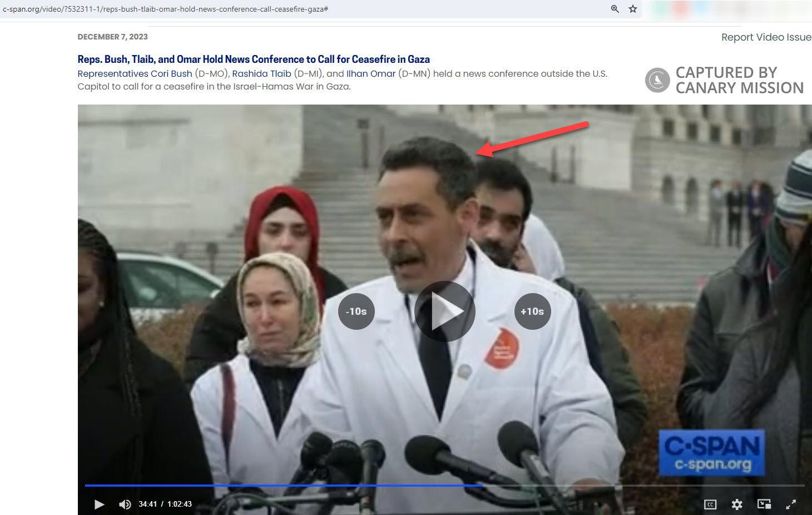Open the Cori Bush representative link

[135, 73]
